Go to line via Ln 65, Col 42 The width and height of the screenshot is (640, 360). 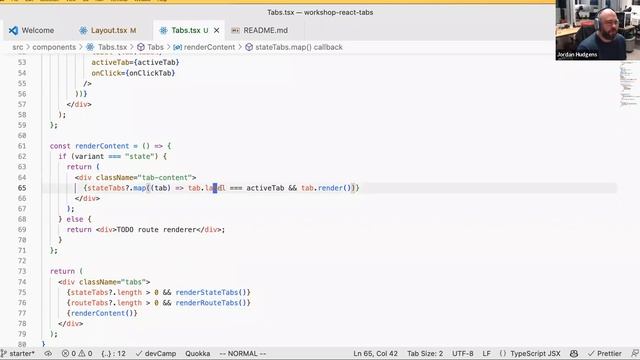coord(375,353)
